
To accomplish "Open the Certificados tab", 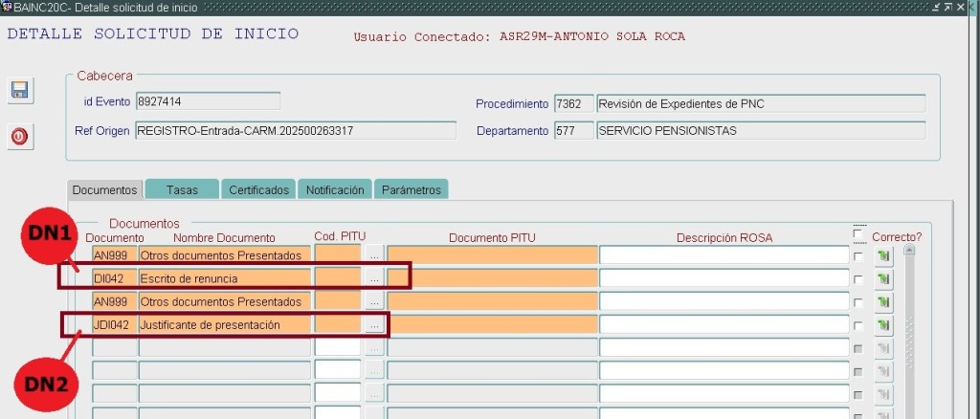I will [x=258, y=189].
